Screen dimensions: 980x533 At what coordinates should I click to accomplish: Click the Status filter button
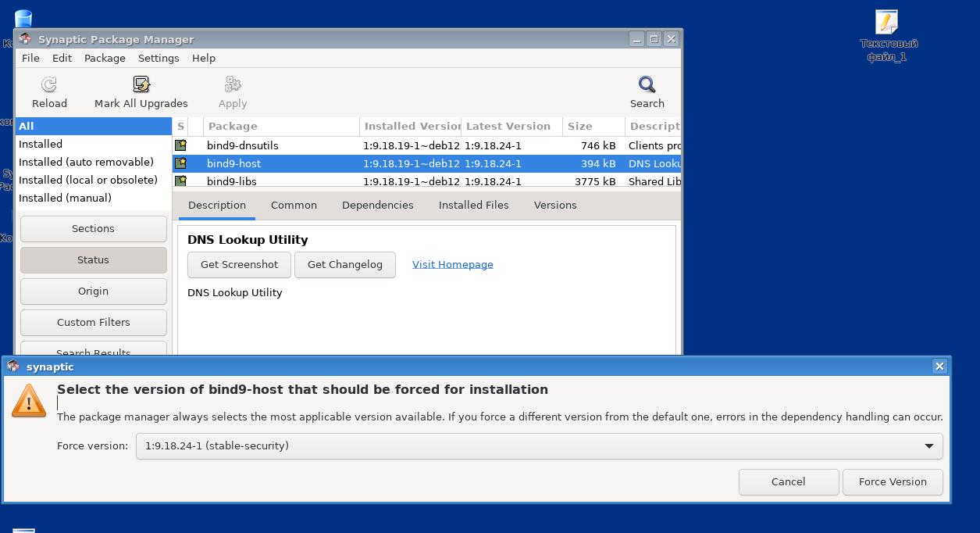[93, 259]
